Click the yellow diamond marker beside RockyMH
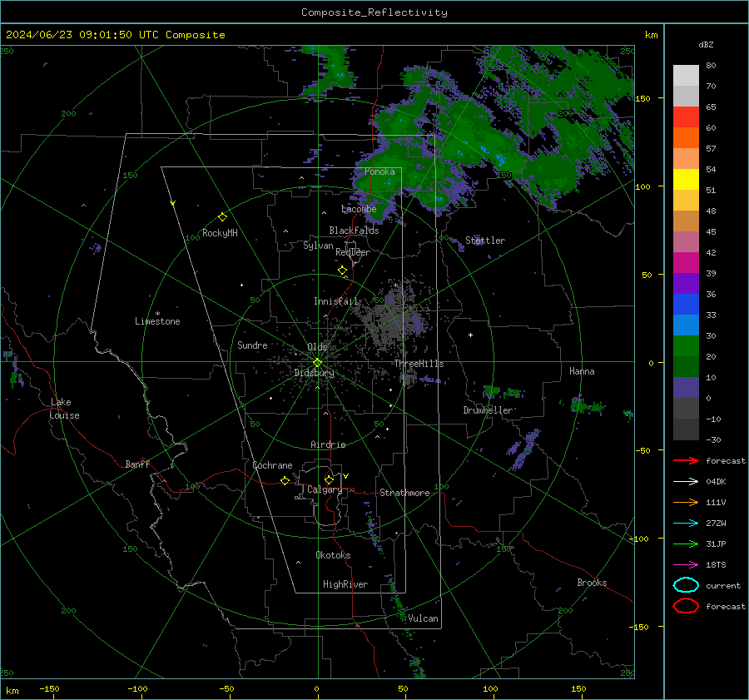The width and height of the screenshot is (749, 700). pyautogui.click(x=222, y=217)
